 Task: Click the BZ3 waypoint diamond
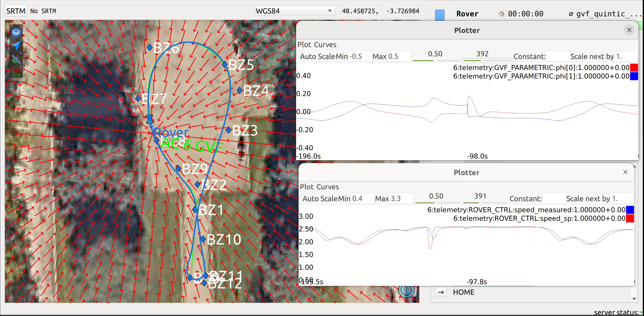pyautogui.click(x=228, y=130)
